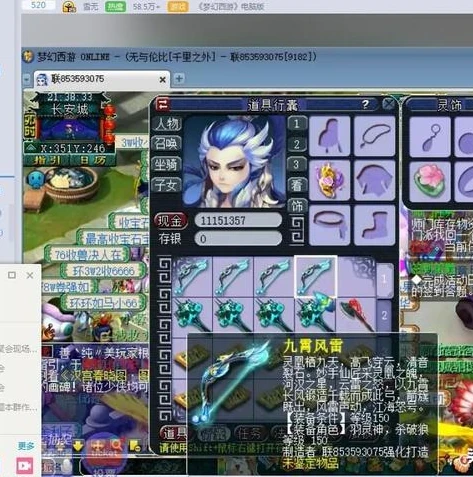This screenshot has height=477, width=473.
Task: Switch to the 召唤 side tab
Action: [167, 144]
